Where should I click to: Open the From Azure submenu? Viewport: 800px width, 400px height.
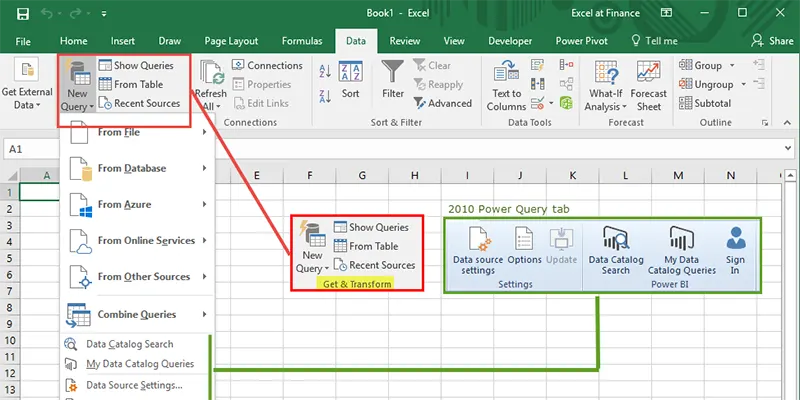137,205
